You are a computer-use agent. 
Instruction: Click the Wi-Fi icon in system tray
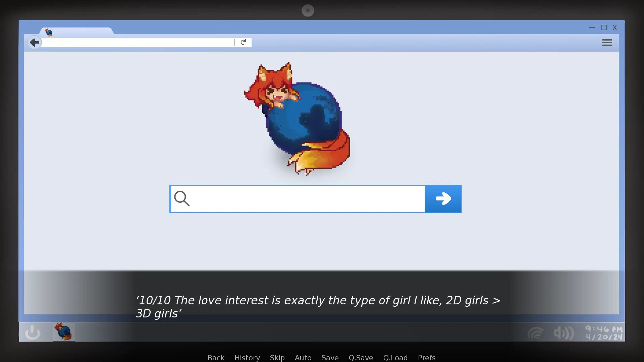536,333
